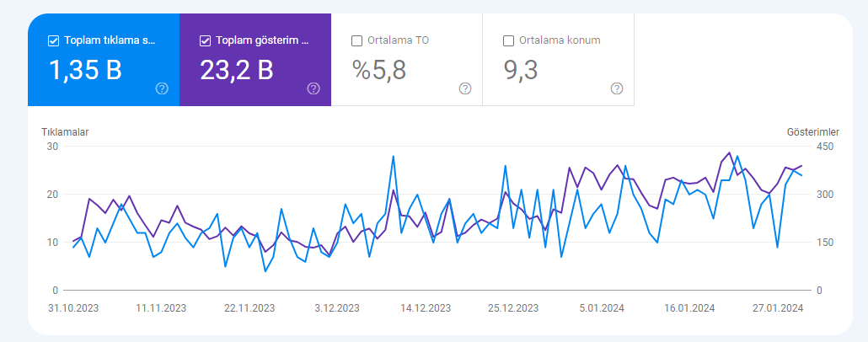This screenshot has width=868, height=342.
Task: Open help icon on Ortalama TO card
Action: tap(465, 88)
